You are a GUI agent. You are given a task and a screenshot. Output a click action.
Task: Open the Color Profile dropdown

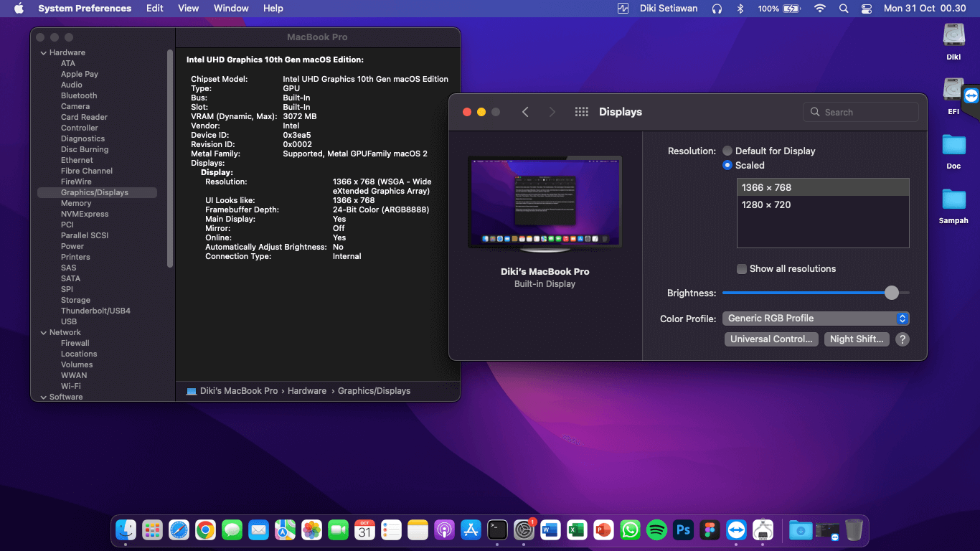click(816, 319)
